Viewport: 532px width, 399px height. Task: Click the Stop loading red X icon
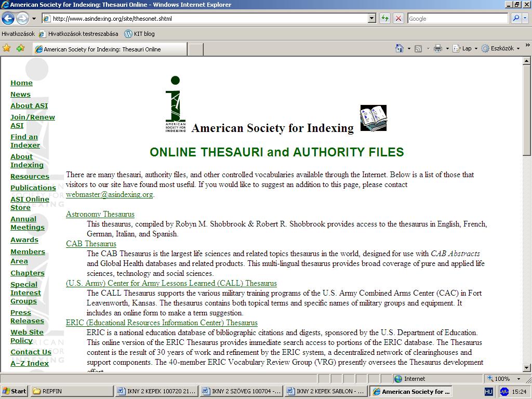pyautogui.click(x=398, y=18)
